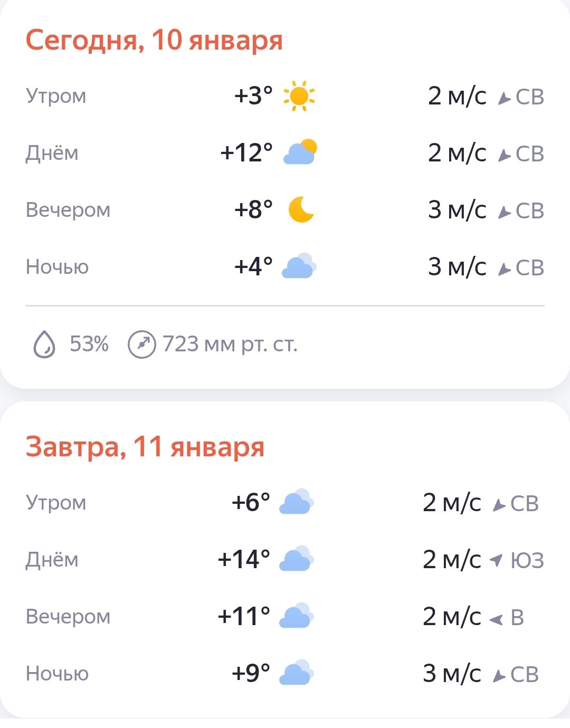Click tomorrow evening's +11° temperature

pos(244,616)
